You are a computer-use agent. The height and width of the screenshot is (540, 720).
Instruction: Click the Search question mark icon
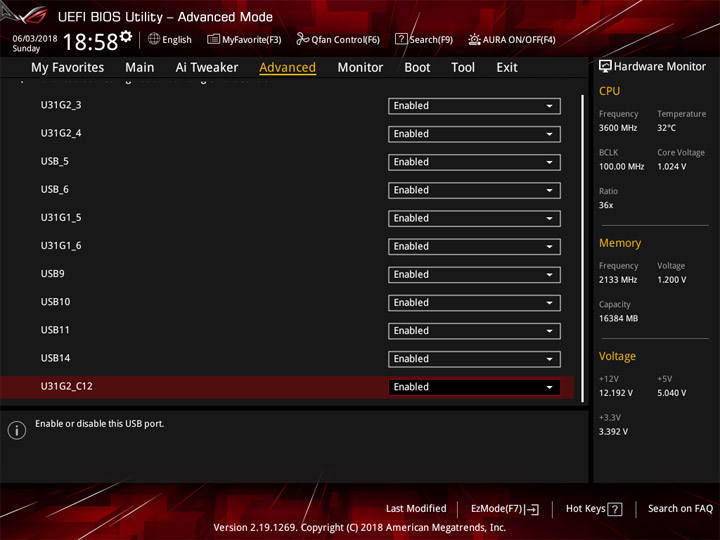pos(401,39)
